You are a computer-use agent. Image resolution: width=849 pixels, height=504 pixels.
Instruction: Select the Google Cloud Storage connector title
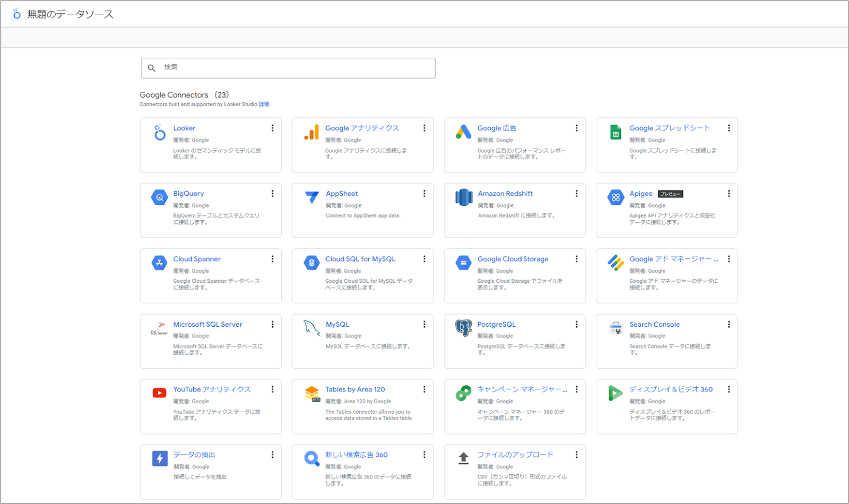[x=513, y=259]
